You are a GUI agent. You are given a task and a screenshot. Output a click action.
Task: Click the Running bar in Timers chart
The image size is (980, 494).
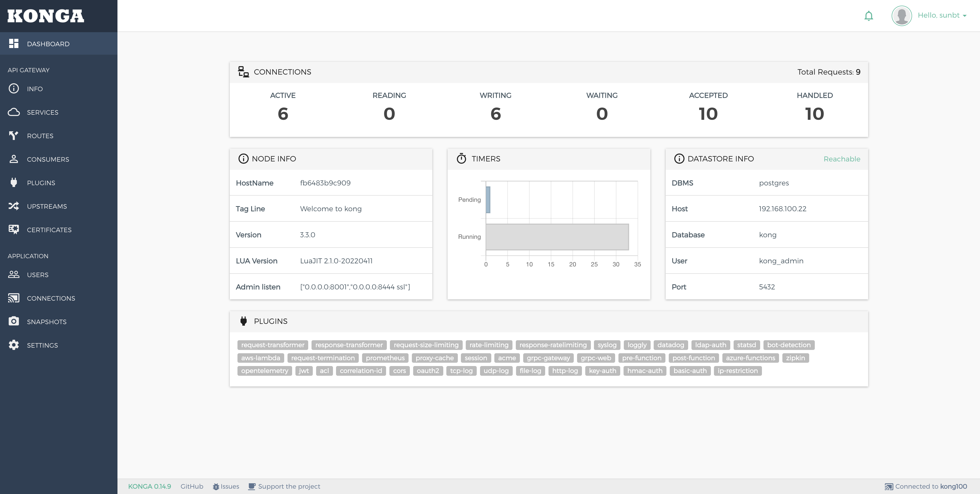point(557,237)
